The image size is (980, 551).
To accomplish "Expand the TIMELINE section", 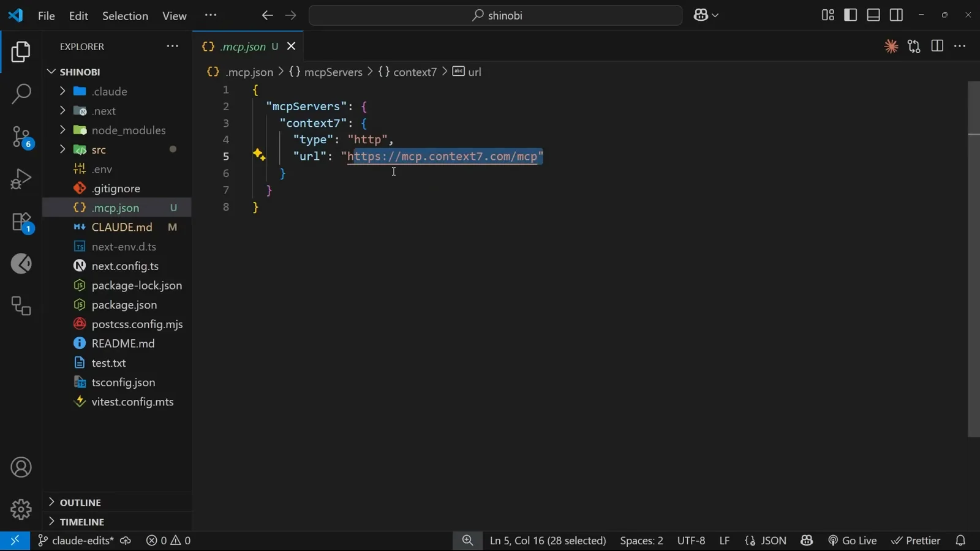I will (x=116, y=522).
